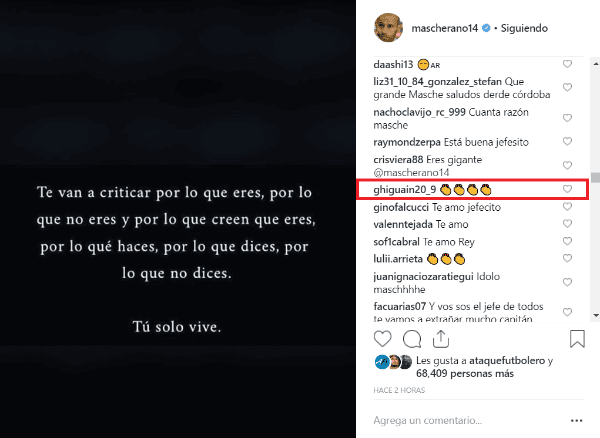Click mascherano14 profile picture
The height and width of the screenshot is (438, 600).
(x=388, y=28)
